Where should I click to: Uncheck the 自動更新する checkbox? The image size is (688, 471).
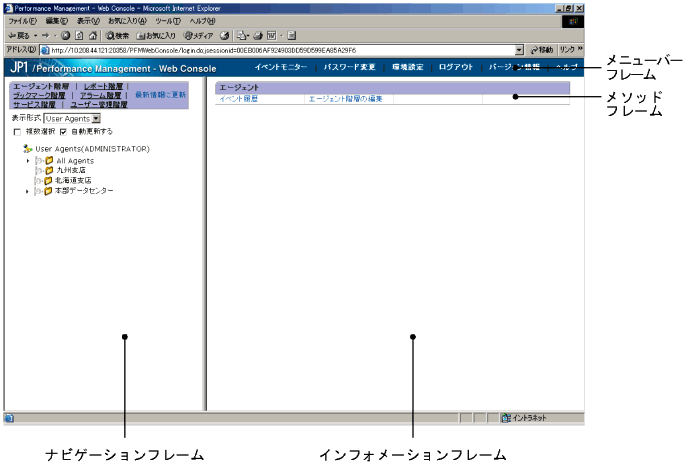tap(63, 132)
